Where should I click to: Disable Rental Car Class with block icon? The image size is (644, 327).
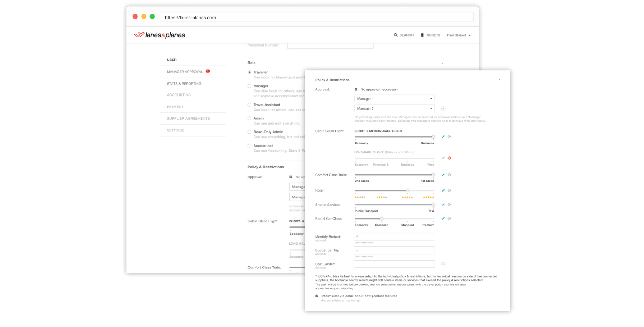point(449,218)
